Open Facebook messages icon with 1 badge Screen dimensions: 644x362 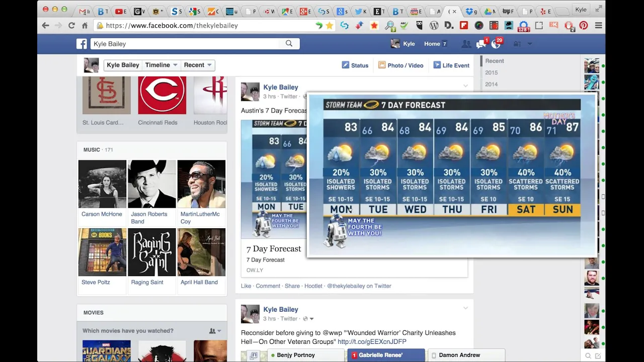[x=481, y=44]
